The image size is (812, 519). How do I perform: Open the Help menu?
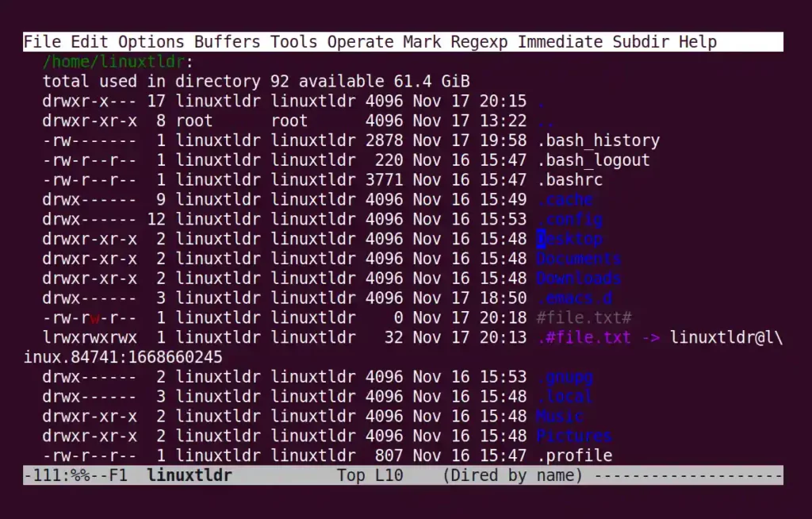698,42
